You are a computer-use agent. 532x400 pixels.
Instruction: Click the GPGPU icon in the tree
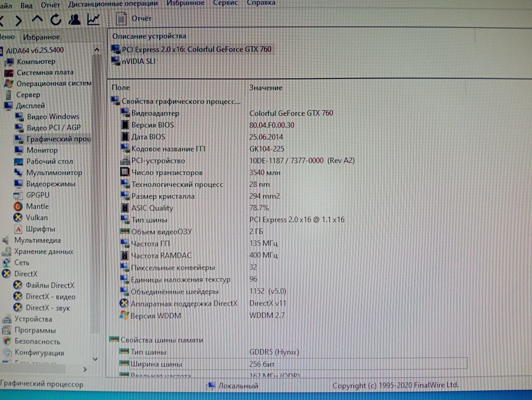(x=18, y=195)
